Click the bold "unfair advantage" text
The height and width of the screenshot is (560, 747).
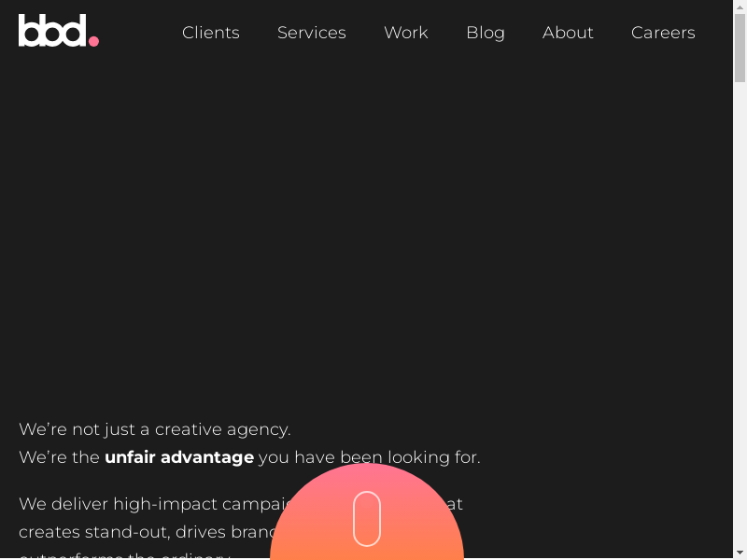click(x=179, y=457)
